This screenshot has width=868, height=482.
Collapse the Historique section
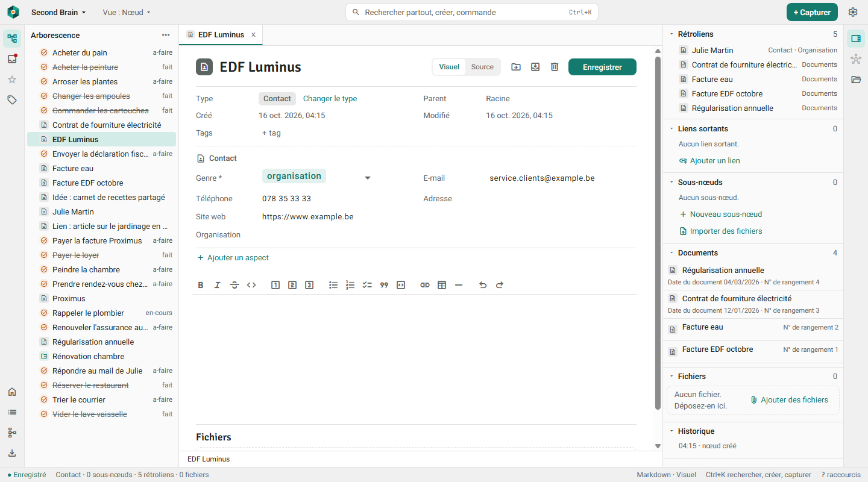point(671,431)
